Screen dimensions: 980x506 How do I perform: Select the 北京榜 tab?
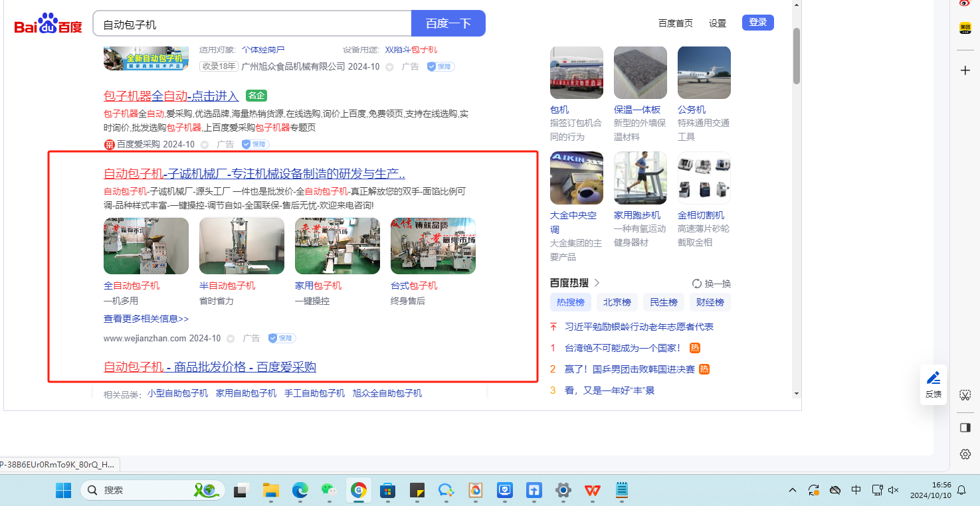[x=617, y=303]
